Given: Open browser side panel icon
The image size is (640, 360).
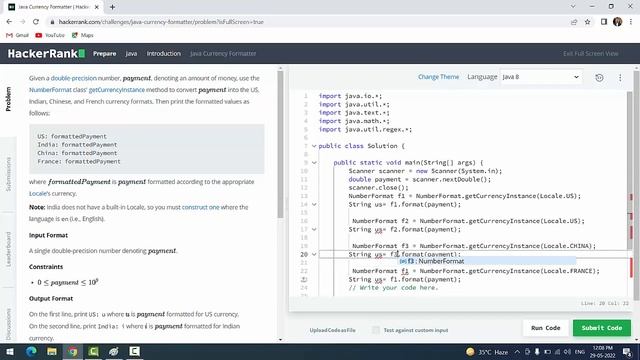Looking at the screenshot, I should pyautogui.click(x=604, y=22).
